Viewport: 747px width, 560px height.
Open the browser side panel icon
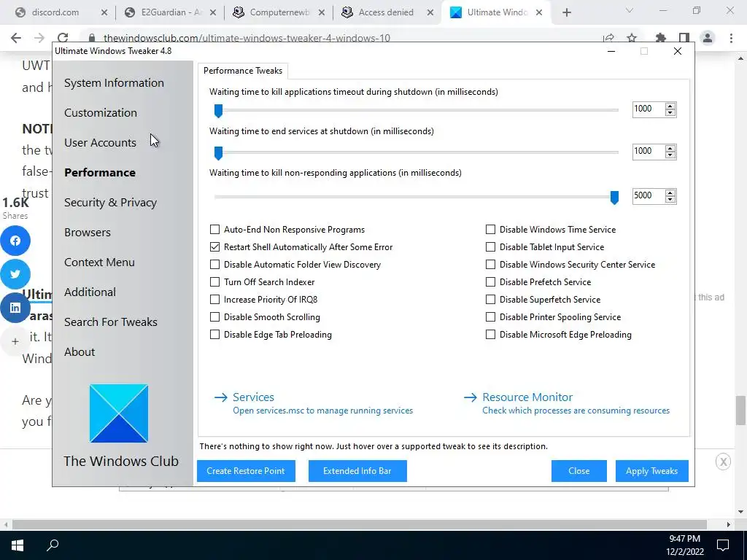click(684, 38)
